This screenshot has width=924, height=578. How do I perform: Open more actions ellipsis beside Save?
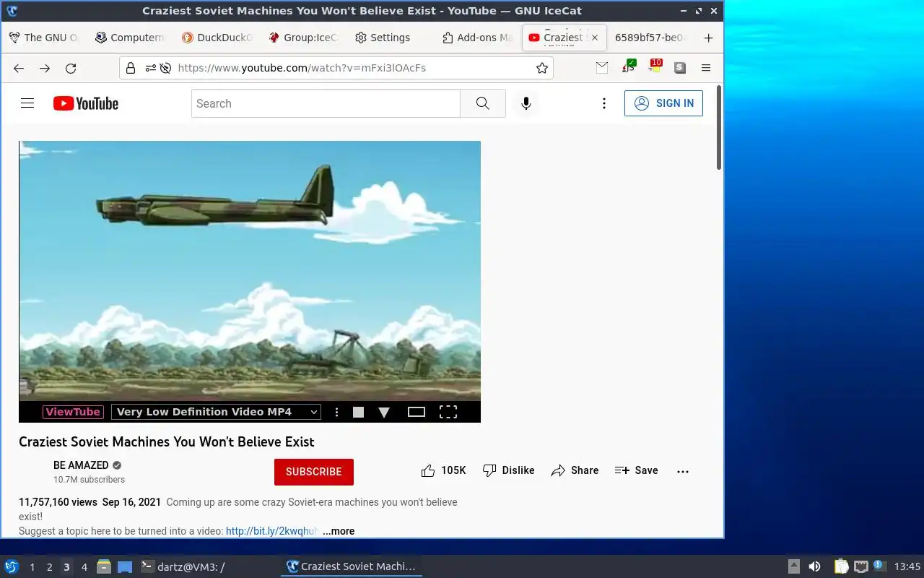(x=683, y=471)
